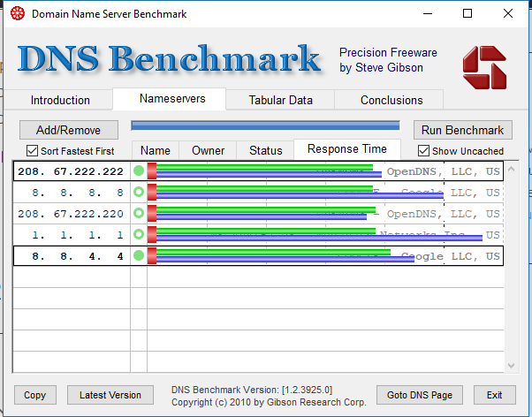The width and height of the screenshot is (532, 417).
Task: Select nameserver 208.67.222.220 address
Action: click(71, 214)
